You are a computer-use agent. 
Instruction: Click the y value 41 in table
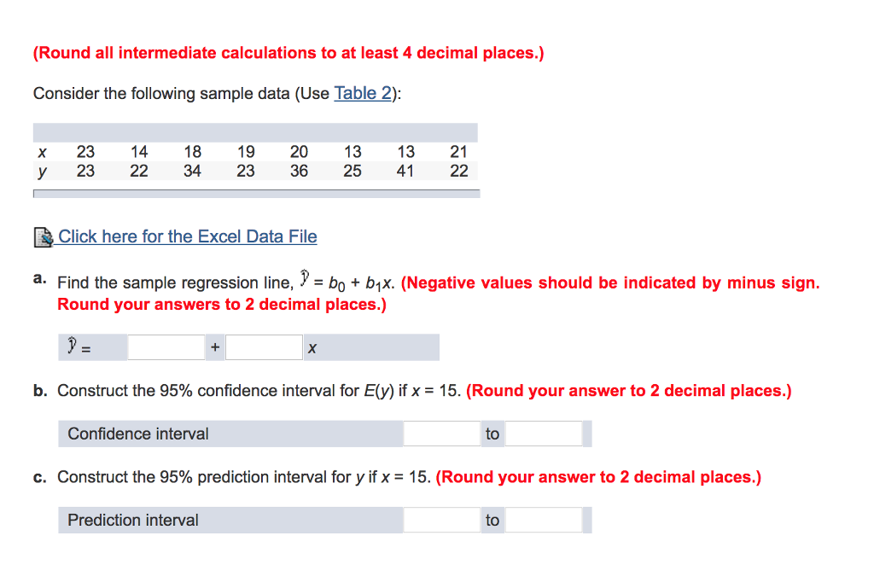tap(405, 171)
